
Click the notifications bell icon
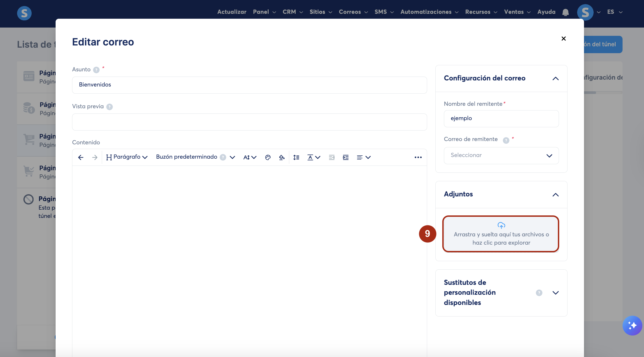click(x=565, y=12)
